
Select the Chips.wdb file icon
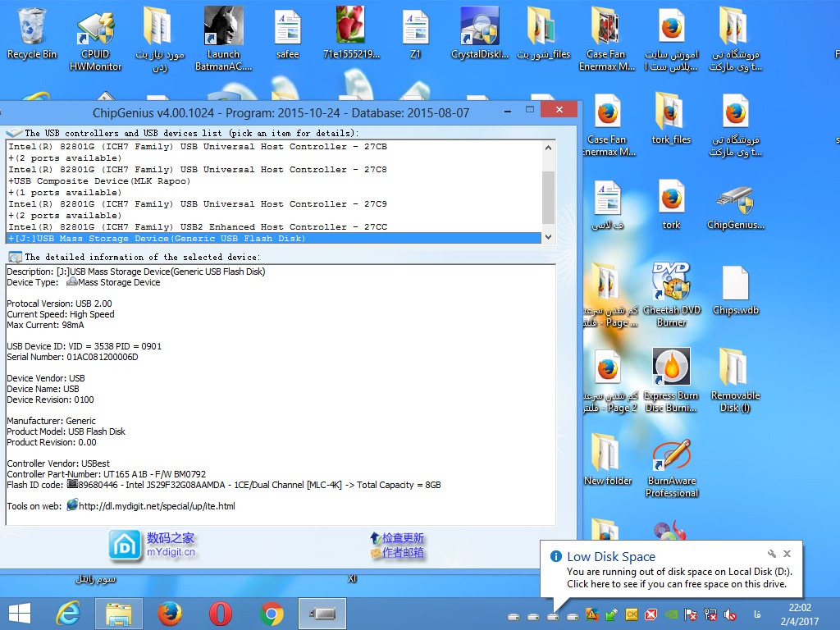736,290
